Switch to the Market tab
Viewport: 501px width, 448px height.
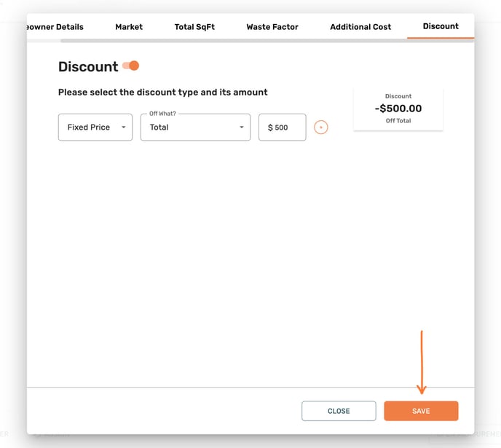click(129, 27)
